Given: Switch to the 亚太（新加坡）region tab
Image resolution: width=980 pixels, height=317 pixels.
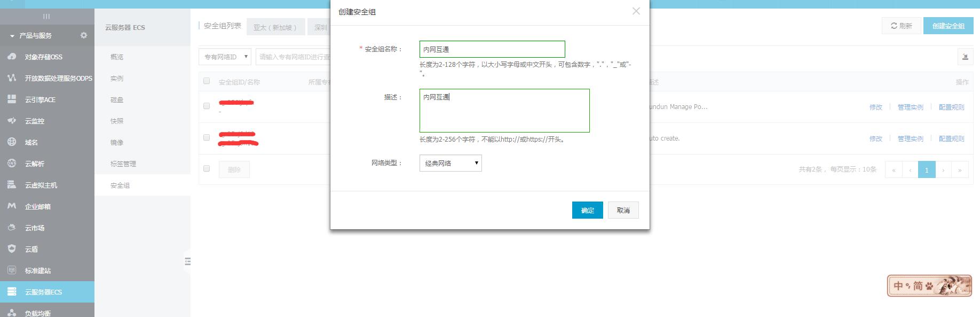Looking at the screenshot, I should click(275, 27).
